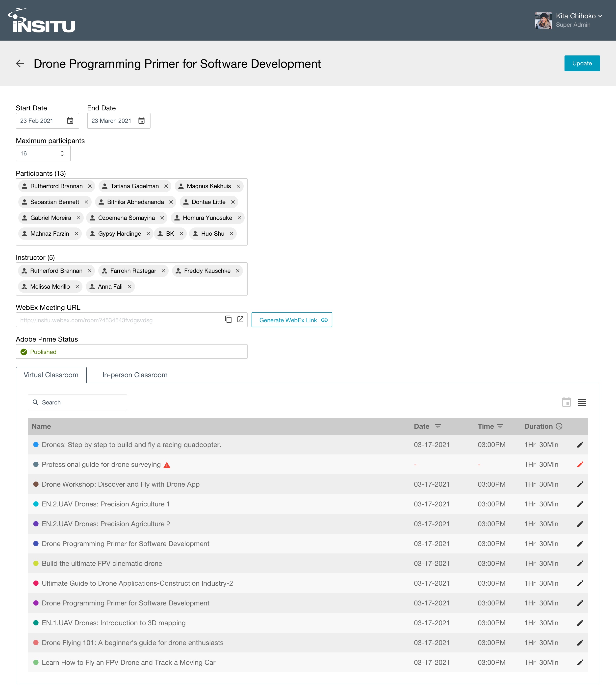Switch to calendar view icon
Image resolution: width=616 pixels, height=698 pixels.
(x=566, y=402)
